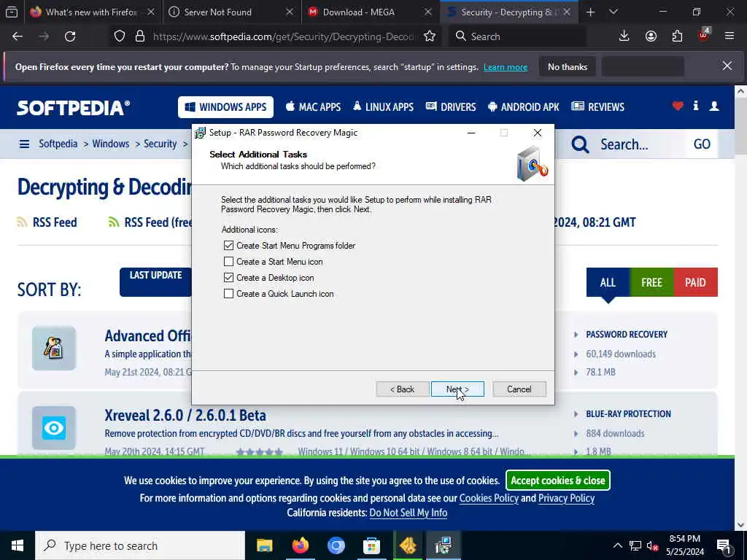Open Softpedia hamburger menu
This screenshot has width=747, height=560.
24,144
